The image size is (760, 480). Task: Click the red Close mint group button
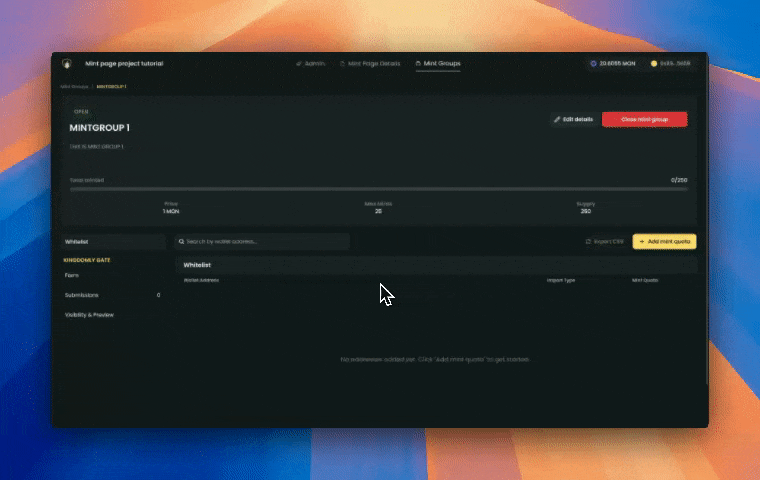[645, 119]
